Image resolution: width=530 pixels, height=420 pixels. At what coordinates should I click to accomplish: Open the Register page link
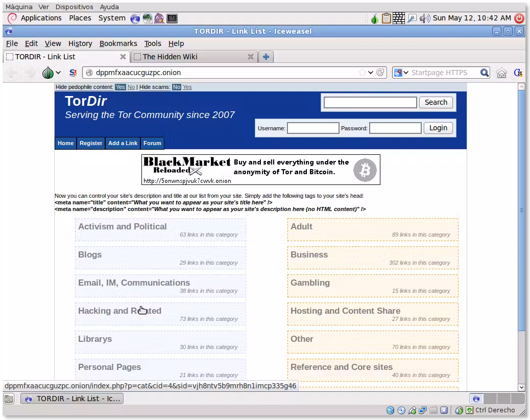pos(90,143)
